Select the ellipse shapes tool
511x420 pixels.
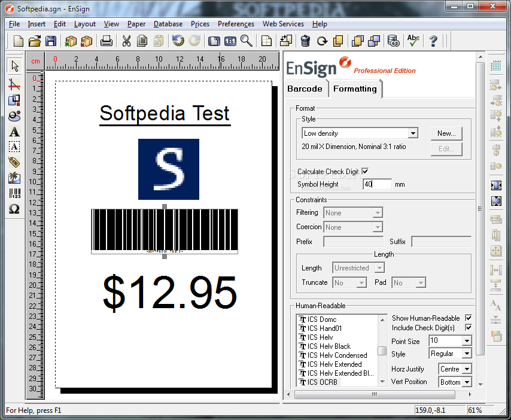(x=14, y=115)
